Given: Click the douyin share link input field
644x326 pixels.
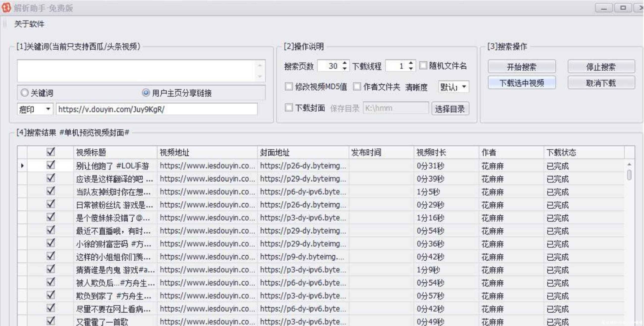Looking at the screenshot, I should tap(157, 109).
